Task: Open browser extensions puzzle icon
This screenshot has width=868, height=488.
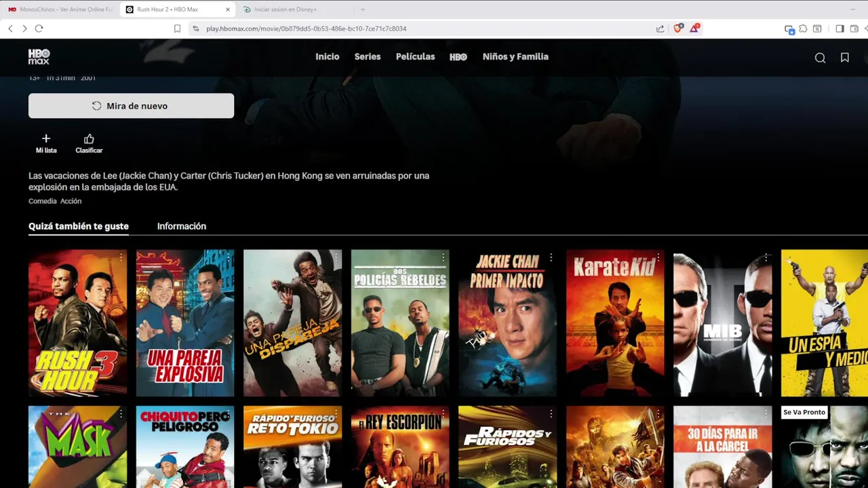Action: (803, 28)
